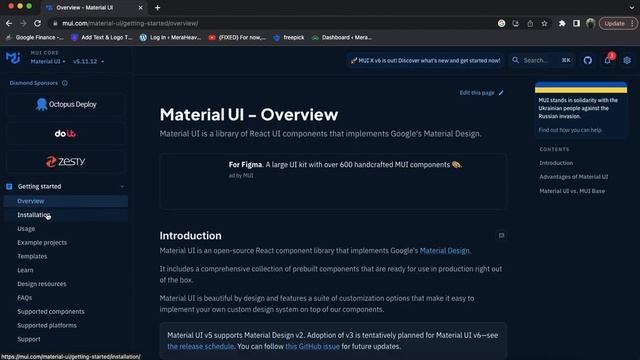Click the For Figma ad text

(345, 164)
